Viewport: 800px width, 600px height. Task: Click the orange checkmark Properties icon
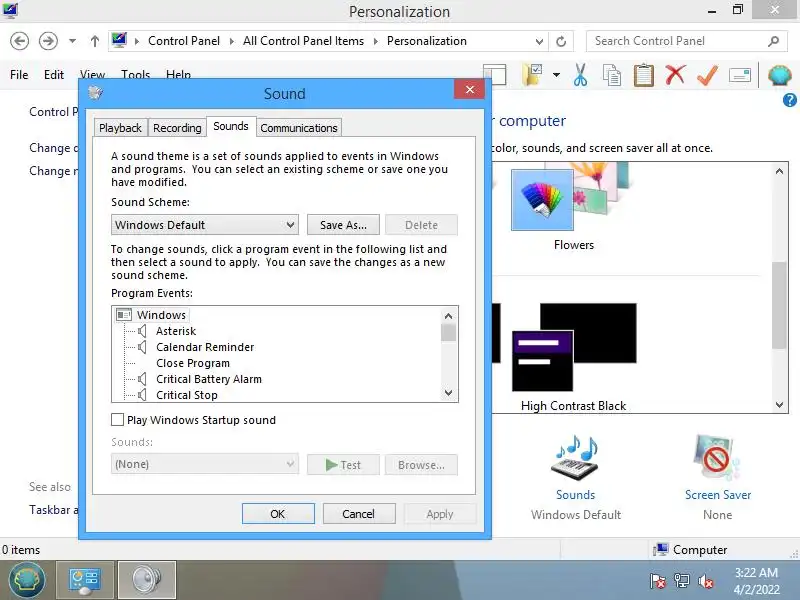coord(707,75)
